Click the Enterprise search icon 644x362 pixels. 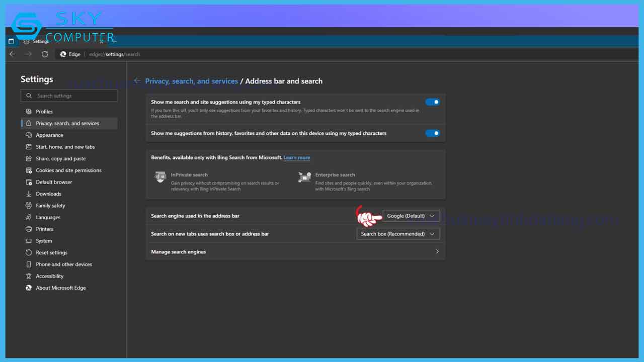[x=304, y=177]
